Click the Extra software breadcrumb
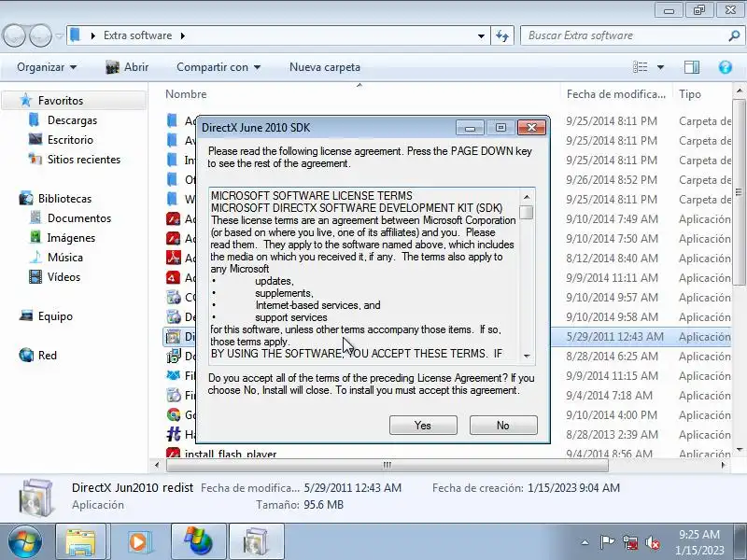The width and height of the screenshot is (747, 560). (137, 35)
